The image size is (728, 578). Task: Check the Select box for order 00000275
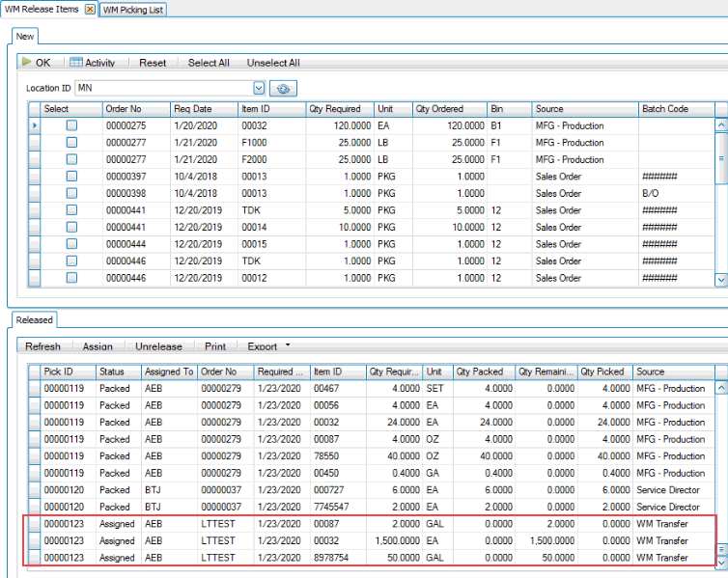tap(70, 125)
